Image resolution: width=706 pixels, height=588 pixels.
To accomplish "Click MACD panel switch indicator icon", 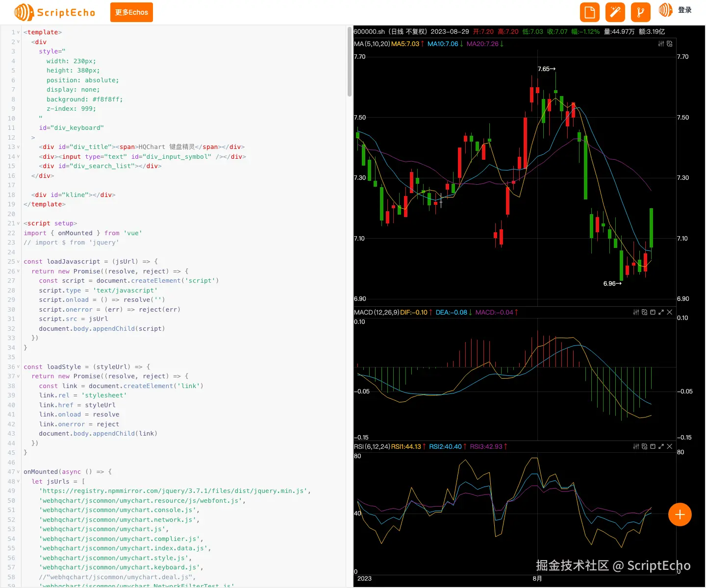I will 644,312.
